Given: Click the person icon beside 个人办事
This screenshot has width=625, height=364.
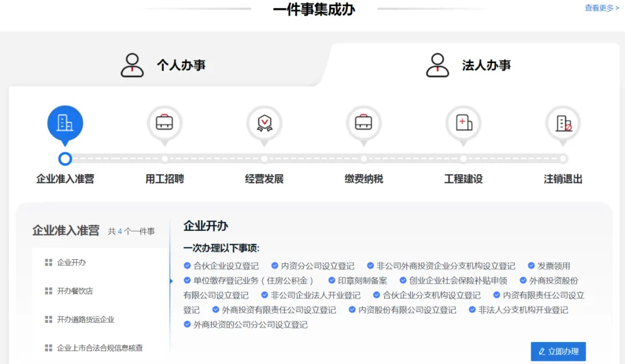Looking at the screenshot, I should 132,65.
